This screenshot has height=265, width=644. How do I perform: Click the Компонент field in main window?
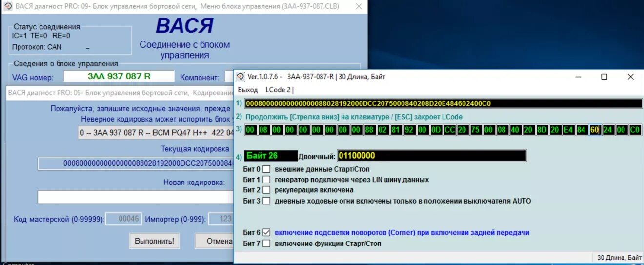230,77
